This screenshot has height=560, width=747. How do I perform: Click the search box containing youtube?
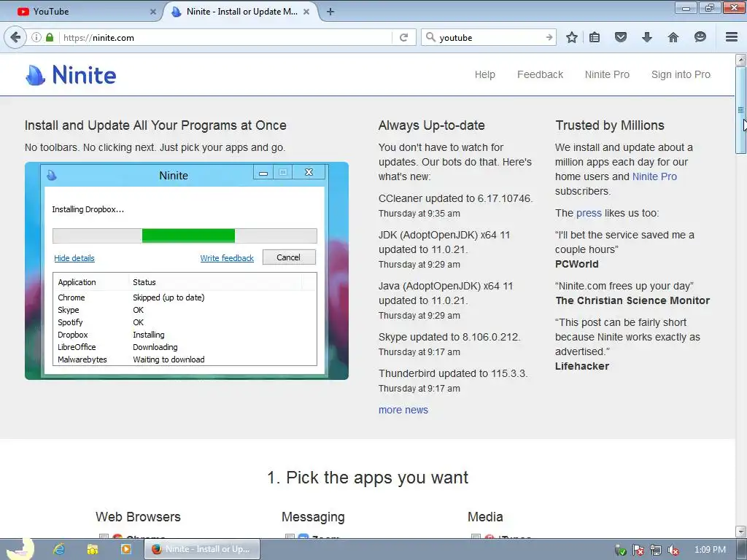click(488, 37)
